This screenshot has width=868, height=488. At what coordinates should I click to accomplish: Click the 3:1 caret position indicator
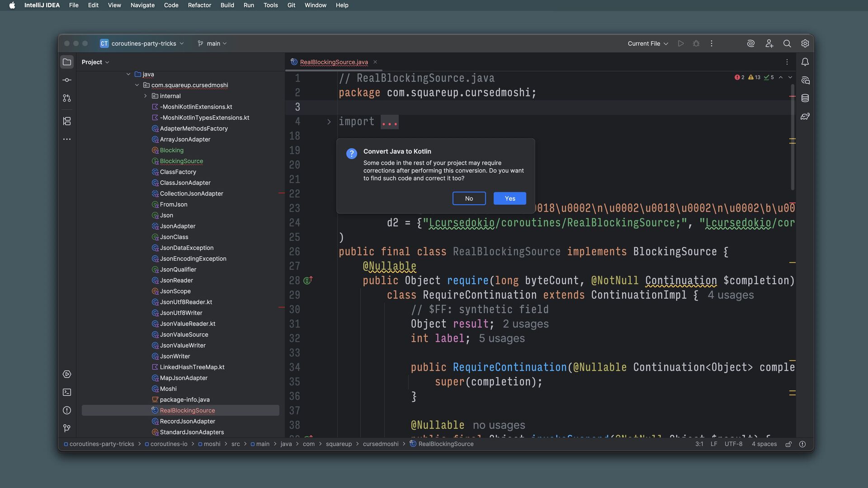[x=699, y=444]
